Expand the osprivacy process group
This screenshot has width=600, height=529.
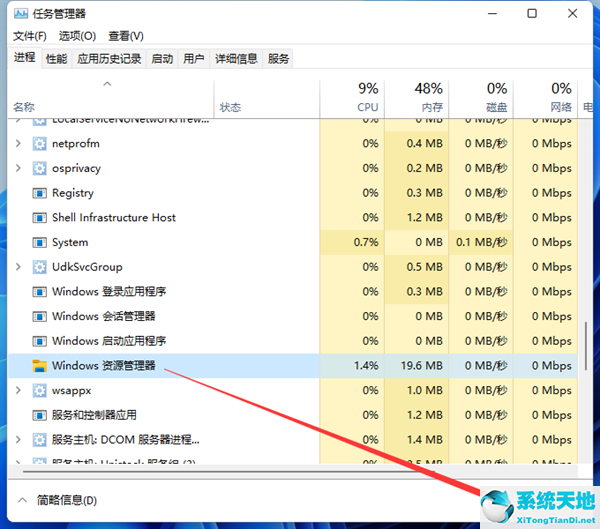point(18,168)
